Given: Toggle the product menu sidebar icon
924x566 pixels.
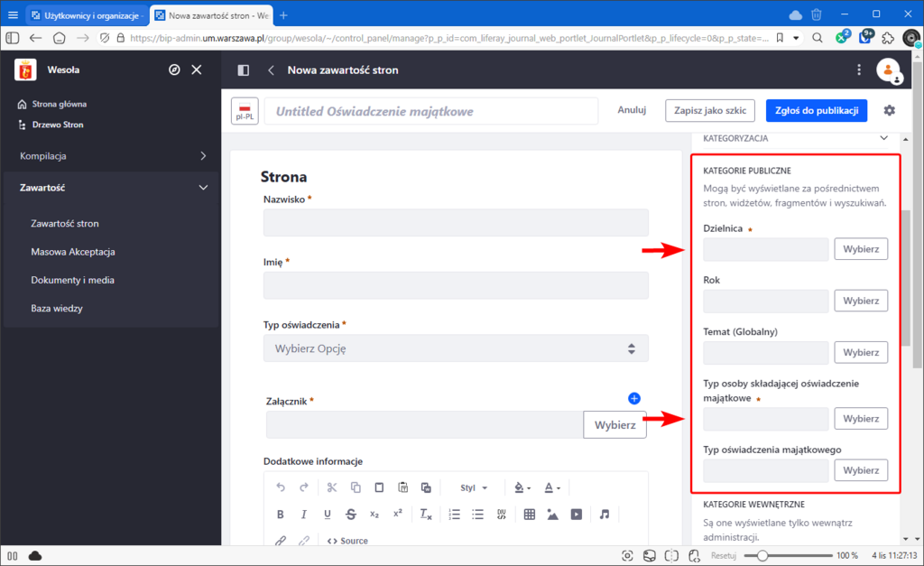Looking at the screenshot, I should tap(243, 70).
